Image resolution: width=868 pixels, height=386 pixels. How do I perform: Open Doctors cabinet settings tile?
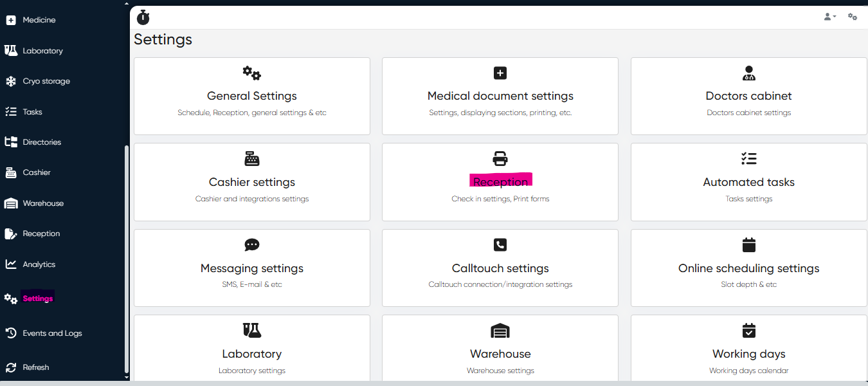click(748, 96)
